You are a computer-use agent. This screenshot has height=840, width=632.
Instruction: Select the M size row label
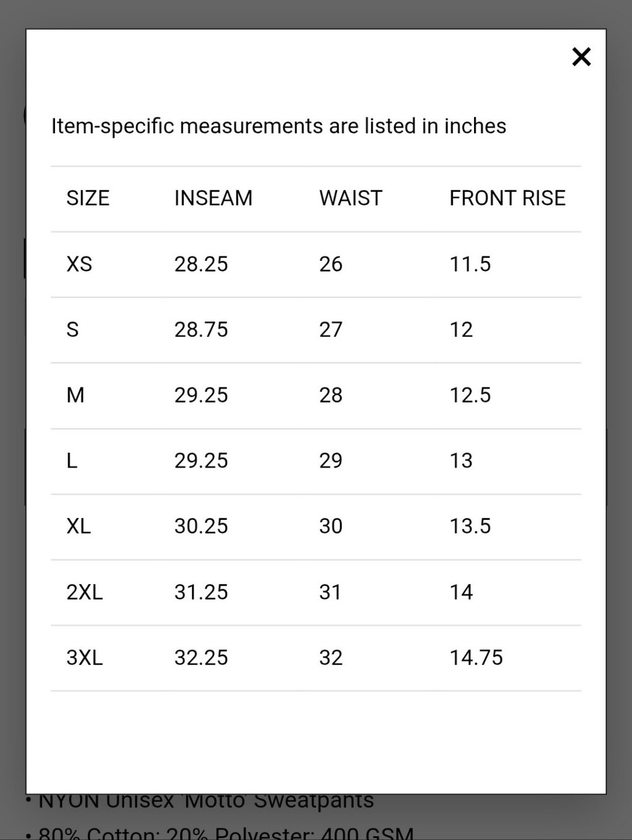tap(75, 395)
